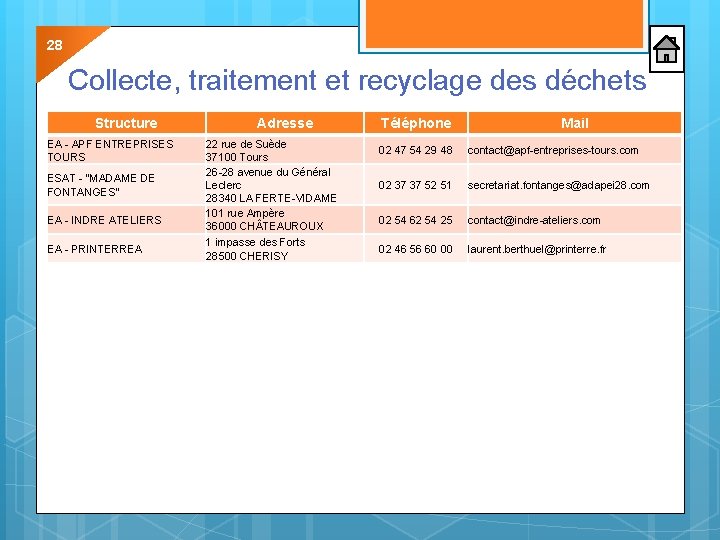The width and height of the screenshot is (720, 540).
Task: Select the slide number 28
Action: click(54, 45)
